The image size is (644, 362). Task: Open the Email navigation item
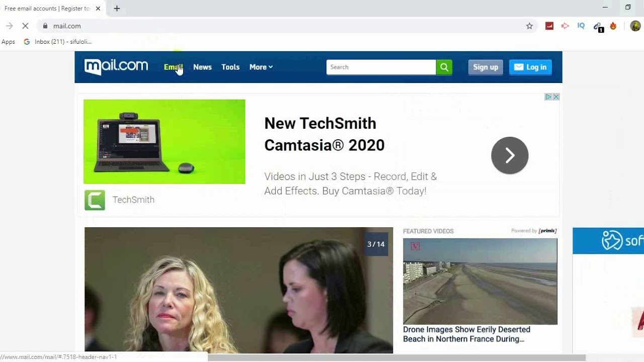pyautogui.click(x=173, y=67)
